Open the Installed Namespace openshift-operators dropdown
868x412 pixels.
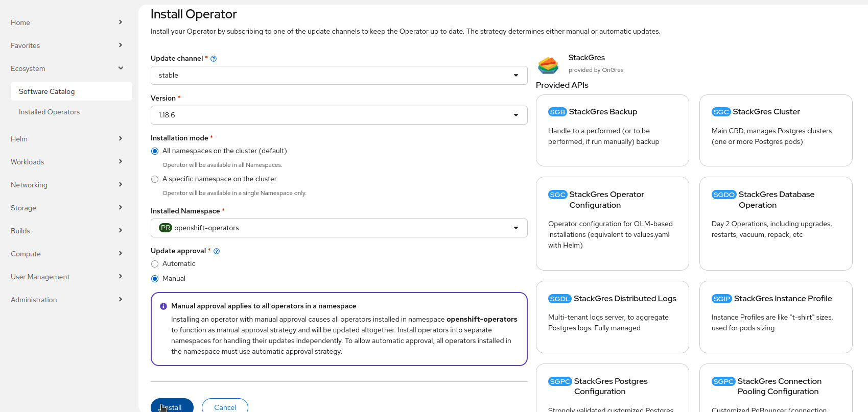point(339,228)
